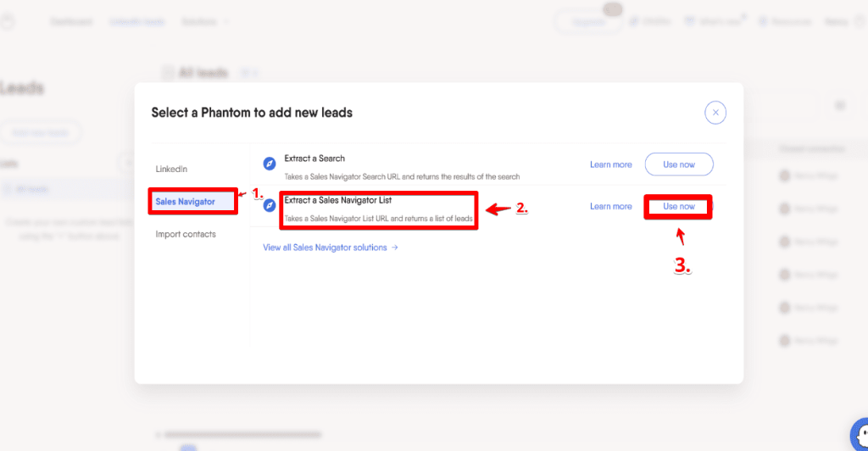Click the Extract a Search compass icon
Viewport: 868px width, 451px height.
pyautogui.click(x=270, y=164)
